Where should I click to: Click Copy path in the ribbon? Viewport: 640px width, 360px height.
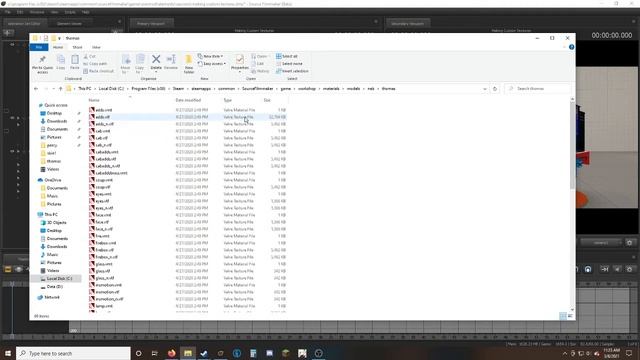coord(95,64)
